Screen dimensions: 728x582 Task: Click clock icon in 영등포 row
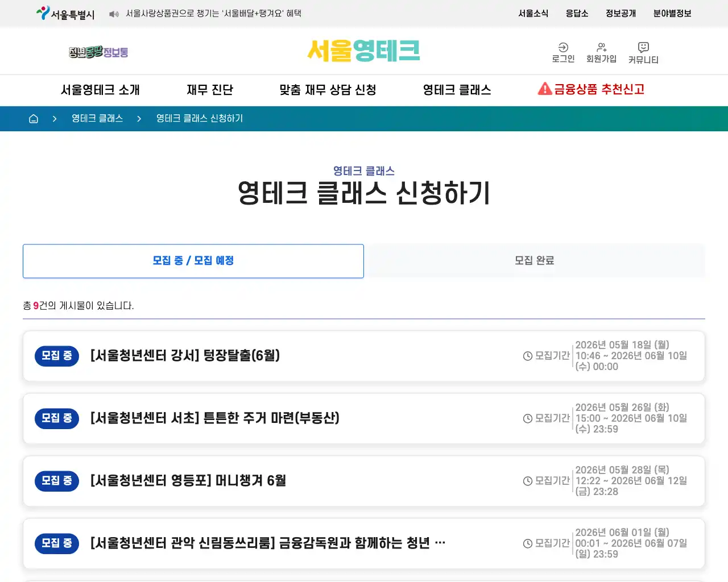tap(528, 481)
